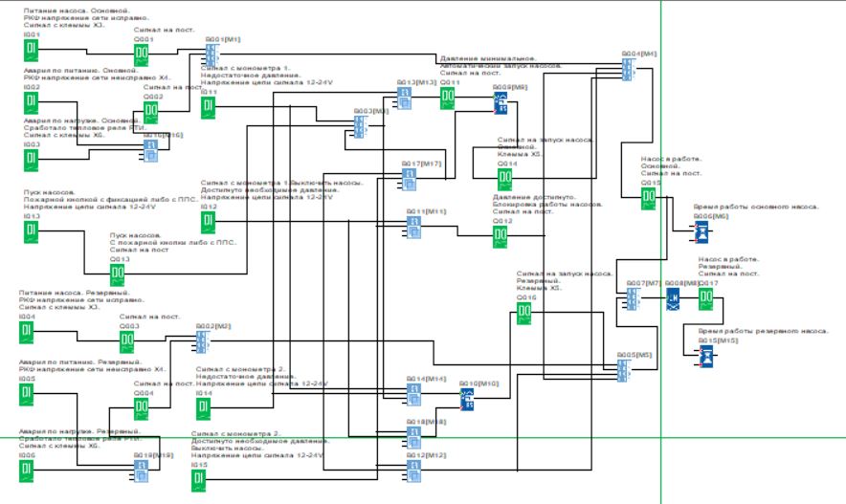The height and width of the screenshot is (504, 846).
Task: Select output block Q012 pressure reached
Action: click(x=501, y=237)
